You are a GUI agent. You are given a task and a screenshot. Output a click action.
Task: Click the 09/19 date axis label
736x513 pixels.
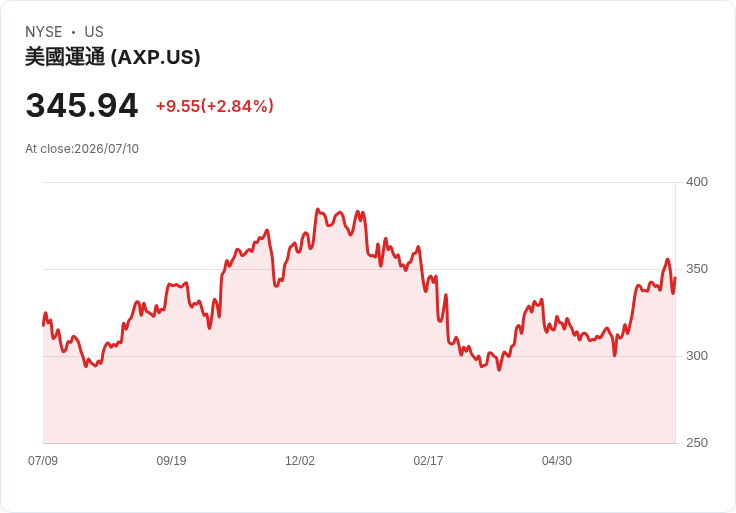point(171,460)
